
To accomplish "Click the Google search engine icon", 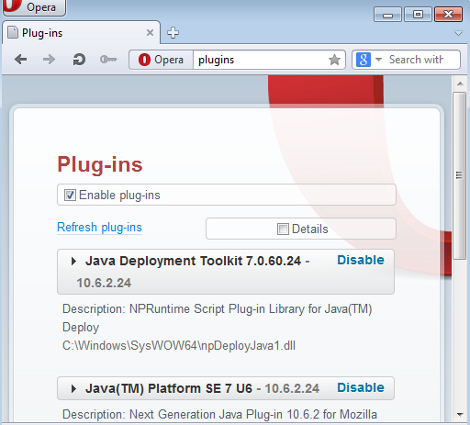I will click(363, 60).
